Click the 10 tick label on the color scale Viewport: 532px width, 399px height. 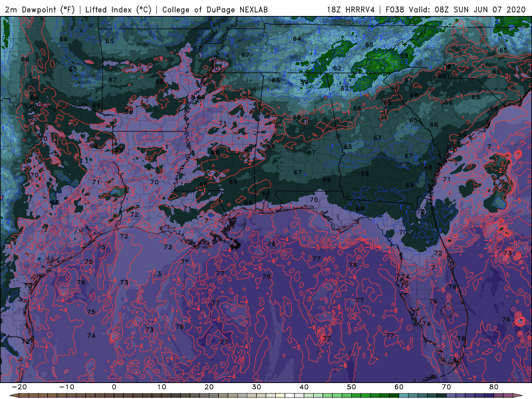pos(162,387)
